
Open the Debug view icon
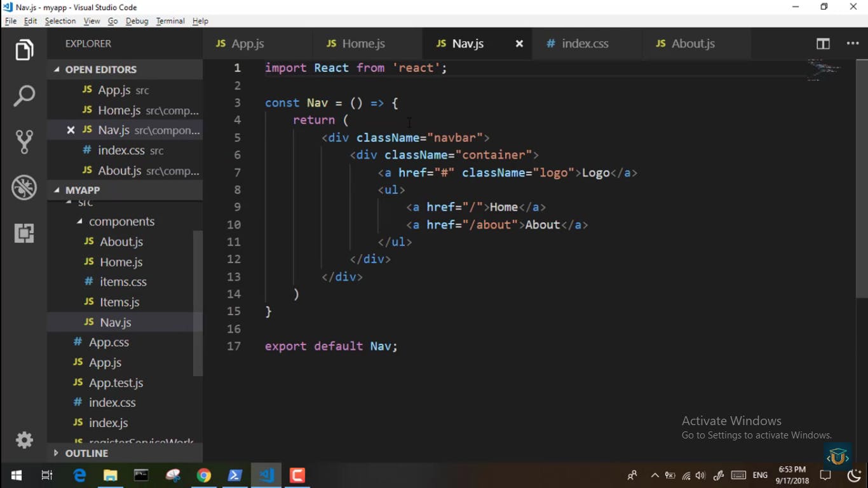point(24,187)
